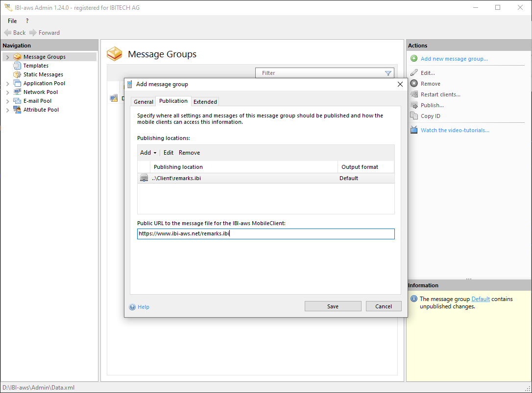This screenshot has width=532, height=393.
Task: Click the green Add new message group icon
Action: pyautogui.click(x=414, y=59)
